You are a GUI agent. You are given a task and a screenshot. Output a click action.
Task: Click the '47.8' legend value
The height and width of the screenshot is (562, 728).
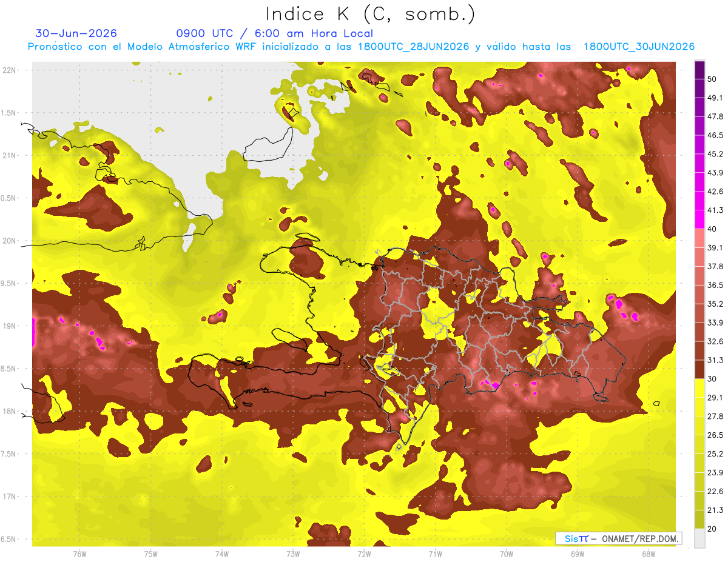[715, 116]
